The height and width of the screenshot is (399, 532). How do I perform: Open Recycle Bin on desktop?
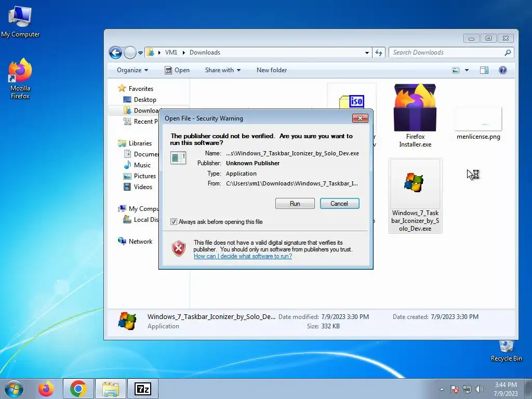click(506, 351)
